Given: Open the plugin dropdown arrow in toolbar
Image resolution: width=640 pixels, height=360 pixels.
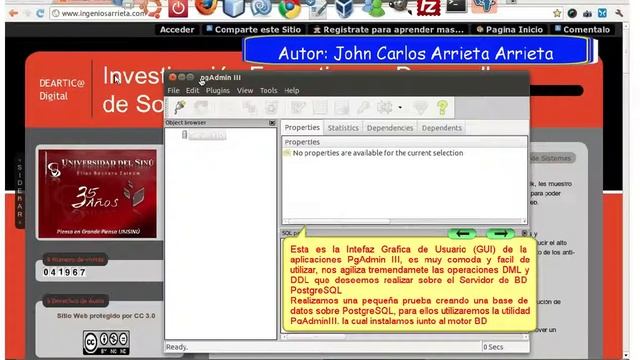Looking at the screenshot, I should [400, 108].
